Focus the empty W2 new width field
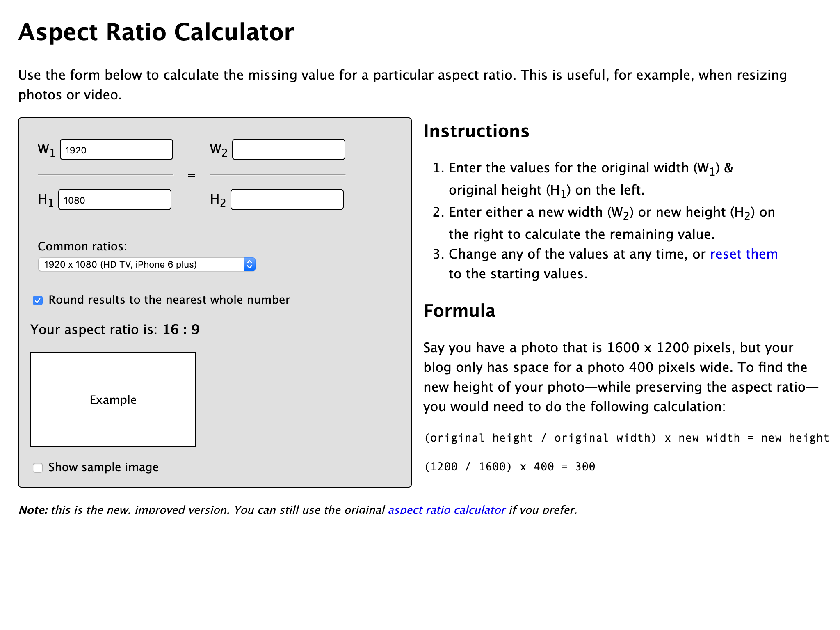Image resolution: width=840 pixels, height=630 pixels. (289, 149)
